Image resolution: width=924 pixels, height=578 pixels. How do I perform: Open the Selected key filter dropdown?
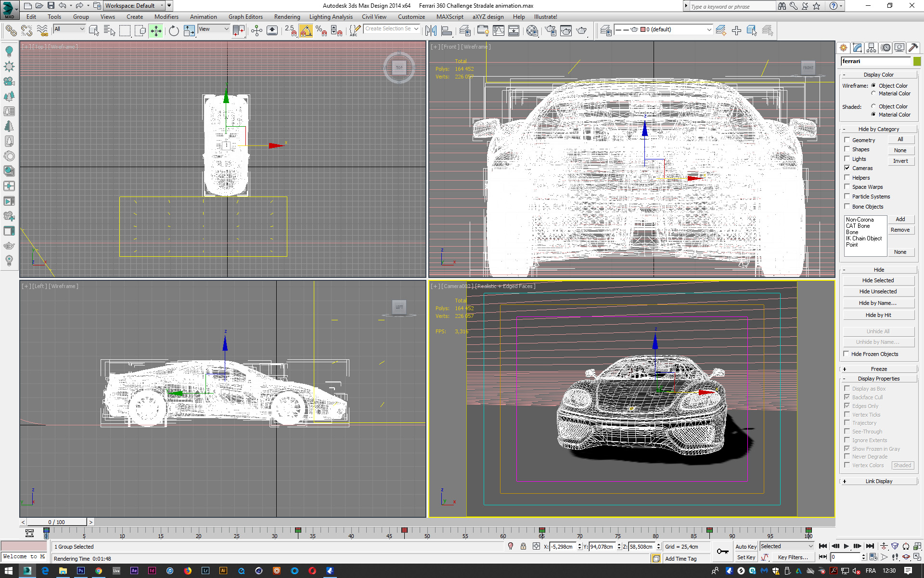pyautogui.click(x=787, y=546)
